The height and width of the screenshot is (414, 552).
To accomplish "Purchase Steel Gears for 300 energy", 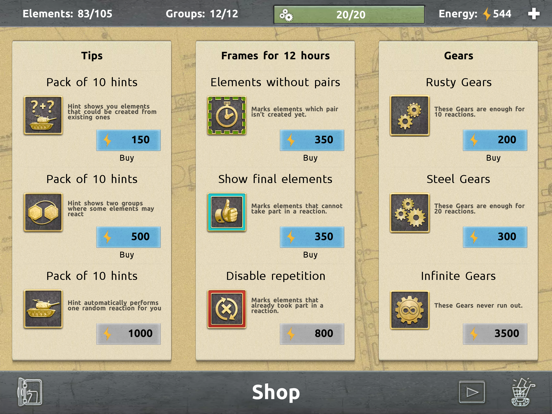I will (495, 237).
